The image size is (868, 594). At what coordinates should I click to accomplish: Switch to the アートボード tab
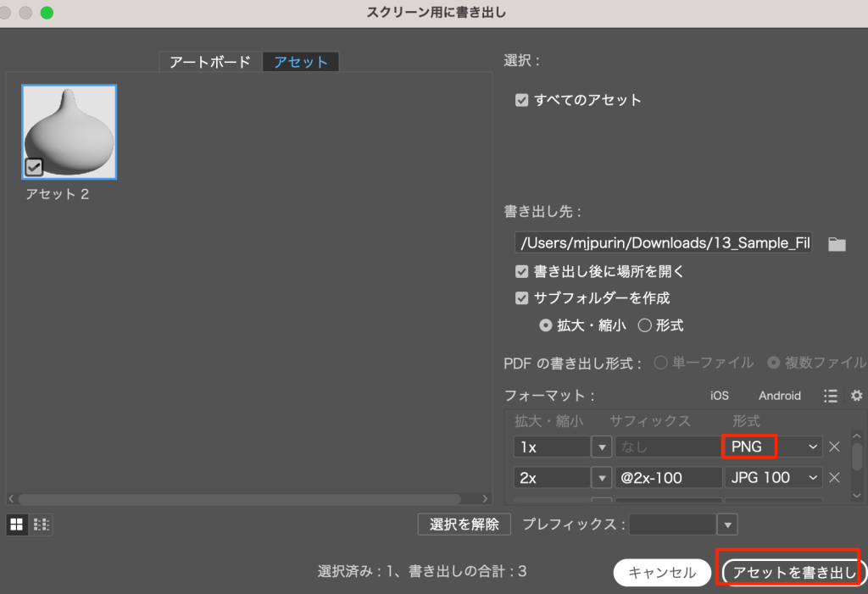(210, 62)
